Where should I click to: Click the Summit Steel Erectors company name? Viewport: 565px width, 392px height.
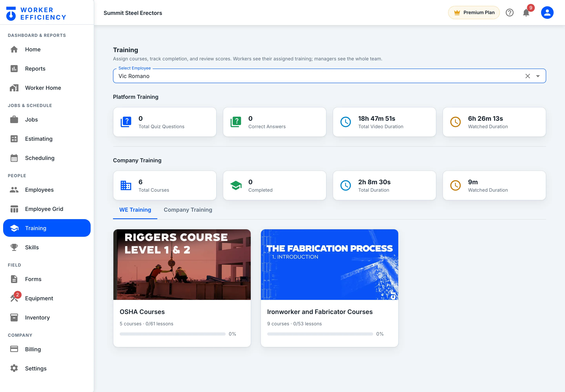tap(133, 13)
